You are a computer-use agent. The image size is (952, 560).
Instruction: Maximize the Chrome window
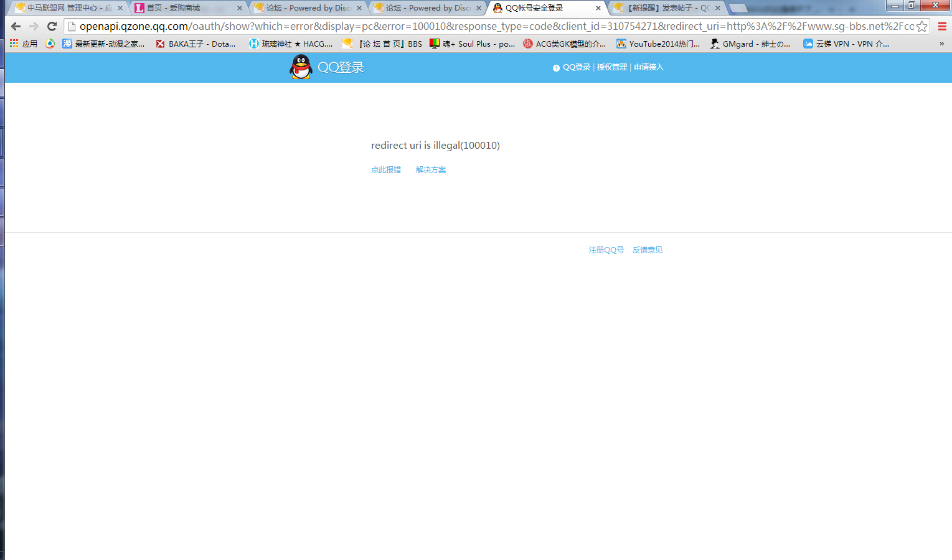(x=911, y=6)
